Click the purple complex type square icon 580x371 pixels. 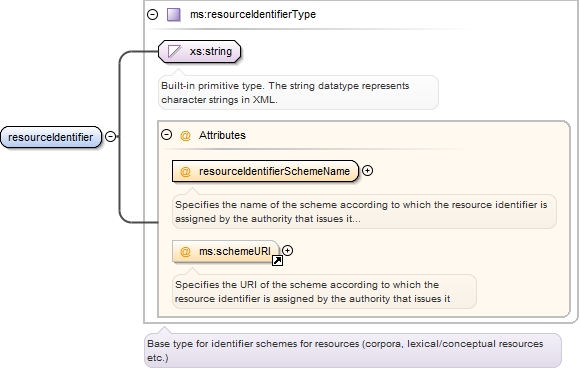[x=173, y=14]
